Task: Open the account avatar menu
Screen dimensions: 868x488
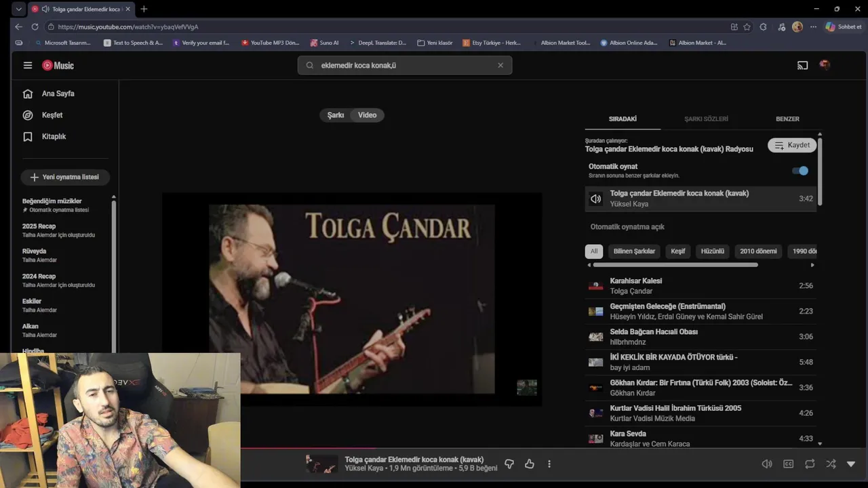Action: click(x=825, y=65)
